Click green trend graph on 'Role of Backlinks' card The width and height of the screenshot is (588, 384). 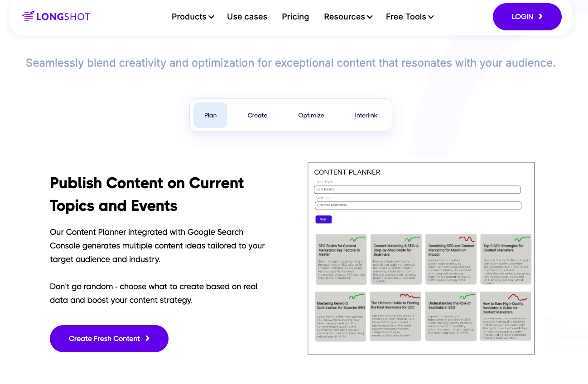[467, 297]
